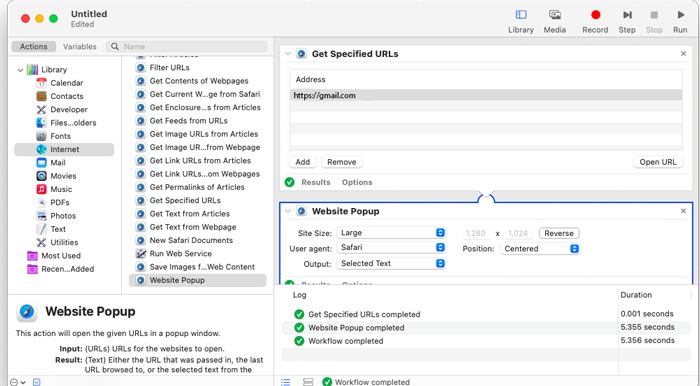
Task: Open the Media browser toolbar button
Action: click(554, 21)
